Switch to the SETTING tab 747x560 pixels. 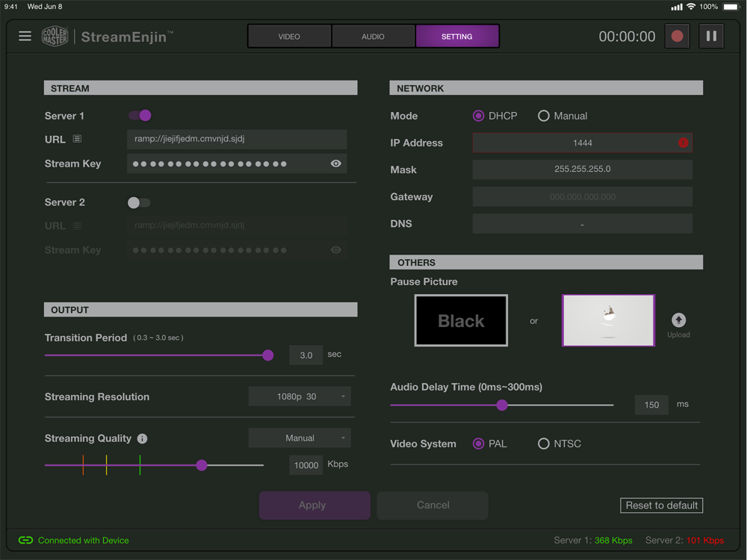(x=457, y=36)
